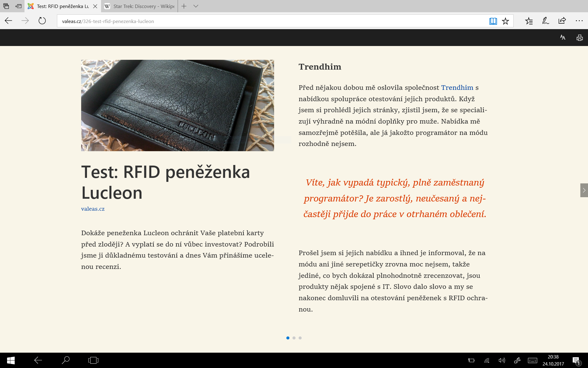Screen dimensions: 588x368
Task: Click the taskbar back arrow
Action: (38, 360)
